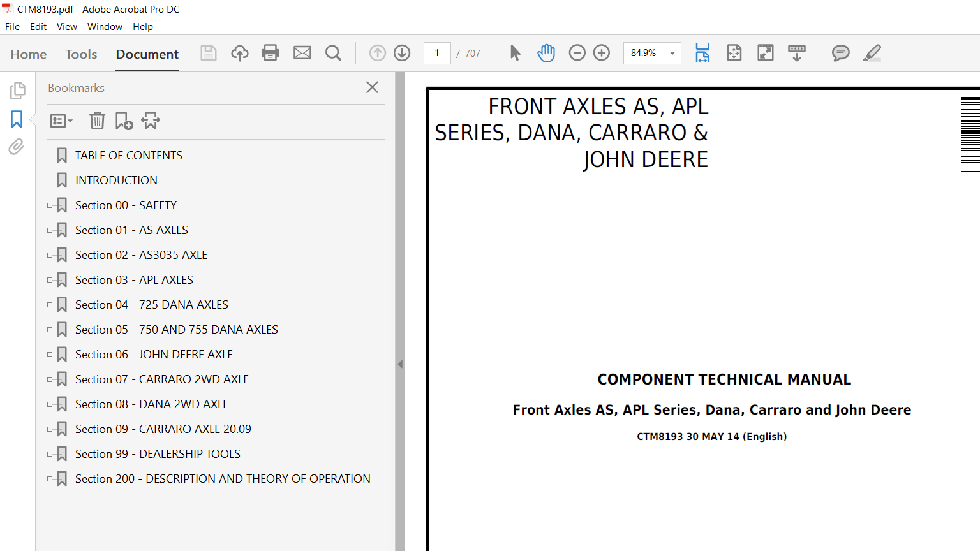Go to previous page arrow

click(x=378, y=53)
